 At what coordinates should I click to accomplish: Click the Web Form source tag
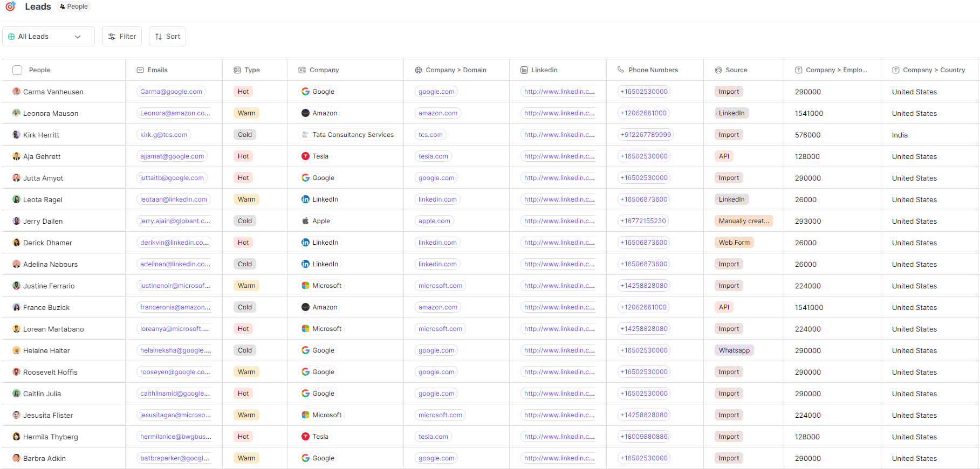[734, 243]
